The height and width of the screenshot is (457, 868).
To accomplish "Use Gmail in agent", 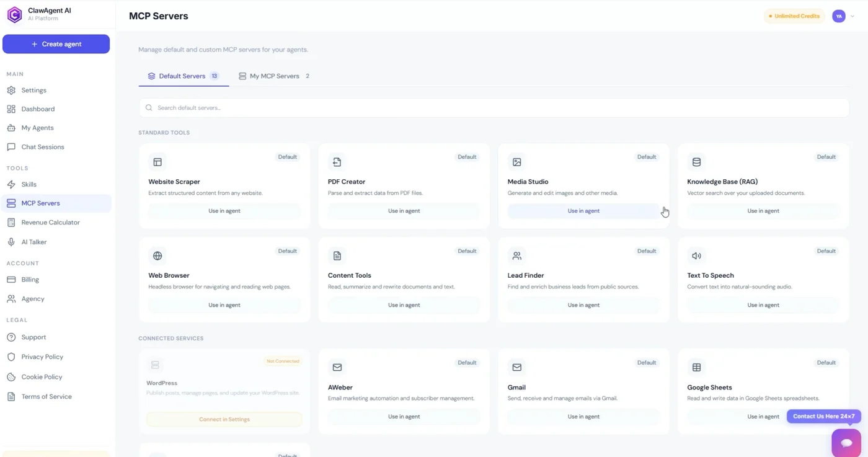I will (x=583, y=417).
